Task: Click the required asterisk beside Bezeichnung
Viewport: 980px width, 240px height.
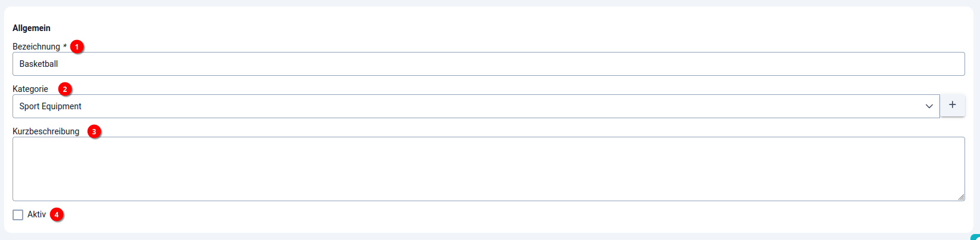Action: pos(65,47)
